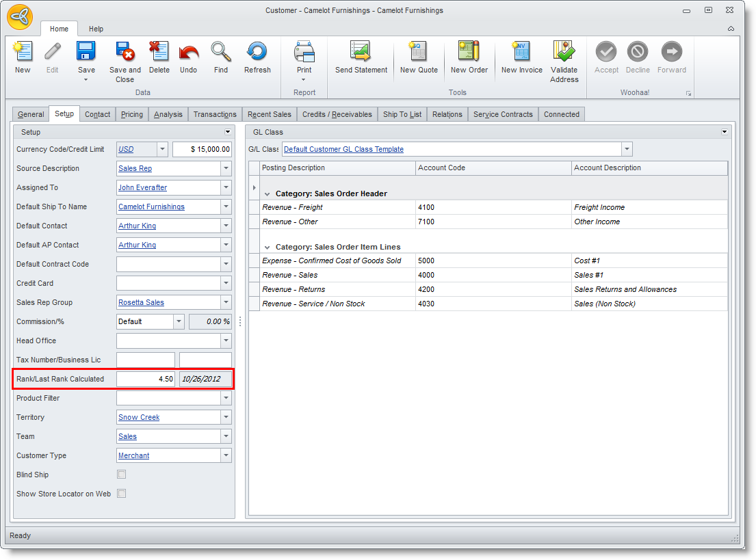Open the John Everafter link
The height and width of the screenshot is (560, 756).
[x=142, y=187]
